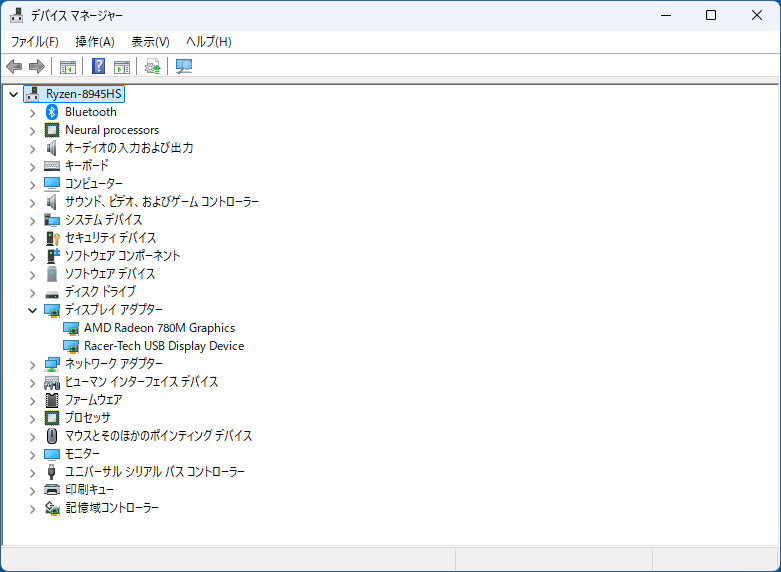Click the モニター monitor icon
The height and width of the screenshot is (572, 781).
52,454
